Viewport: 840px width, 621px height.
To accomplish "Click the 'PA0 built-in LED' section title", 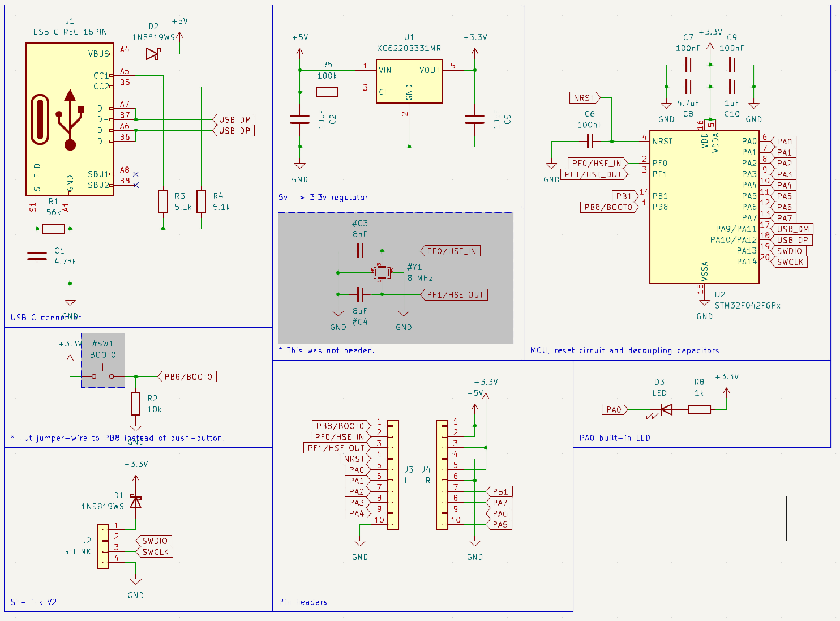I will [615, 438].
